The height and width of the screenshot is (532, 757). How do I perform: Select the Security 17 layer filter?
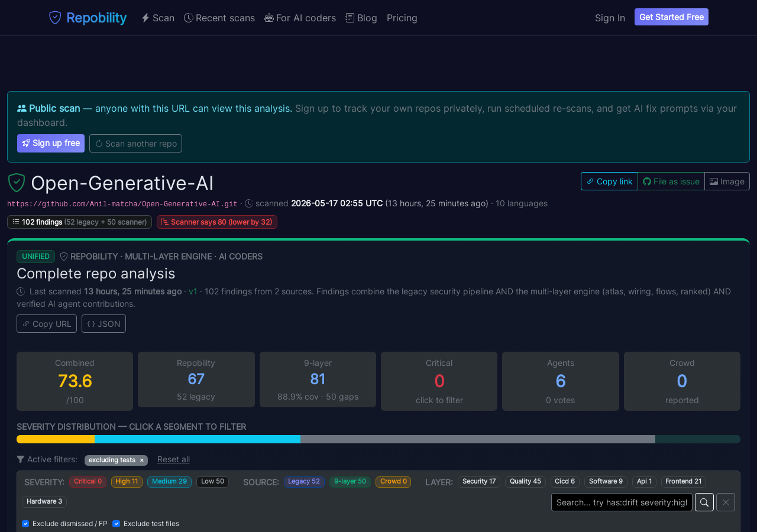479,482
